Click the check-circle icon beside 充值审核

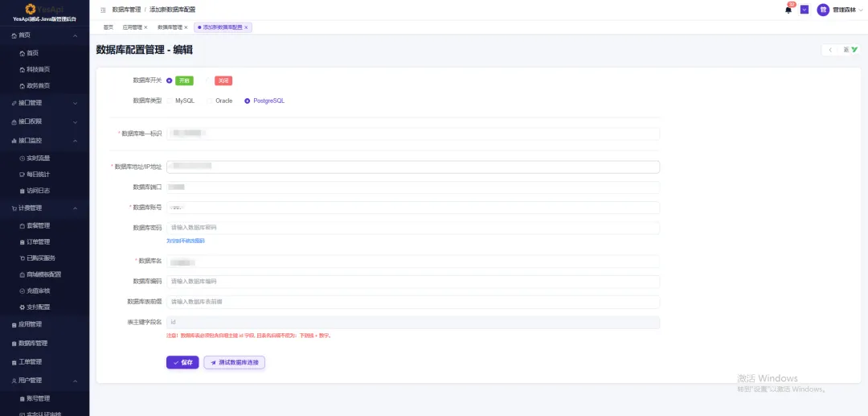(x=23, y=290)
